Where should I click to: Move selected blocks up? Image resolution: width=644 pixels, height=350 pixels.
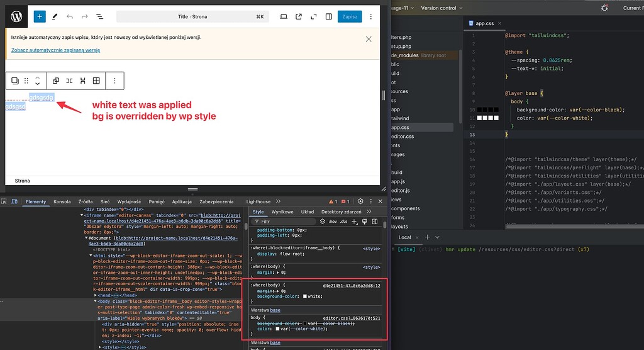(37, 77)
